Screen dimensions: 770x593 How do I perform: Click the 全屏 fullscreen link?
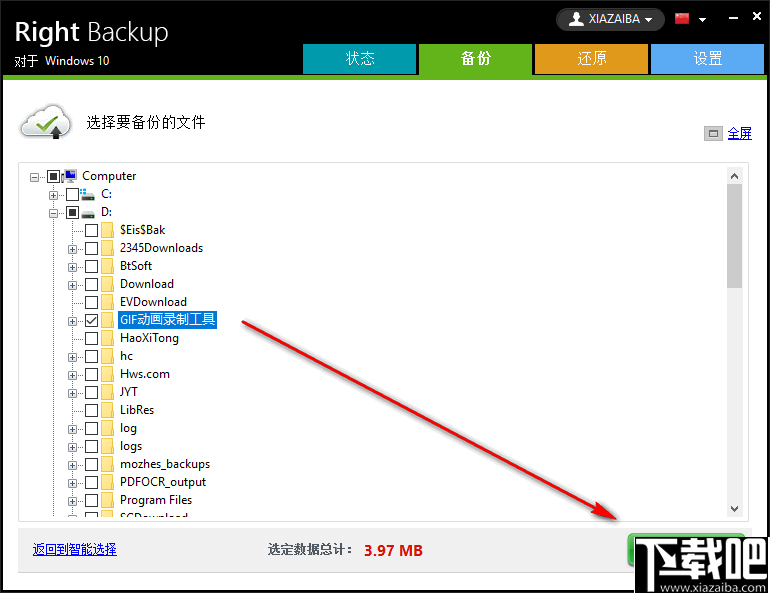coord(739,134)
